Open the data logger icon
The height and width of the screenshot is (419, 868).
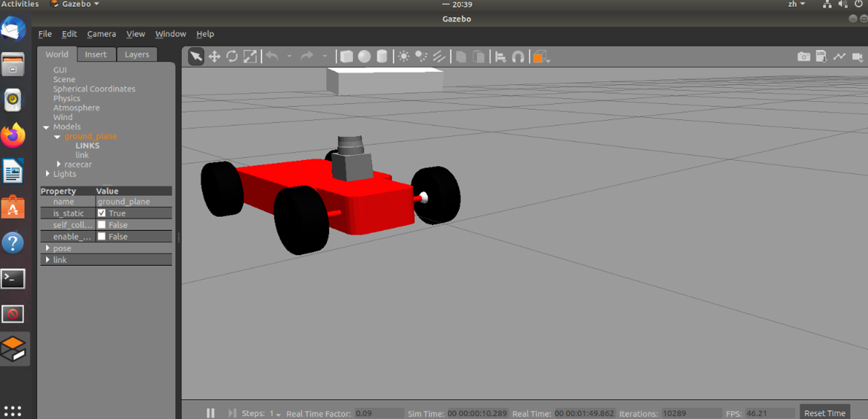coord(821,56)
